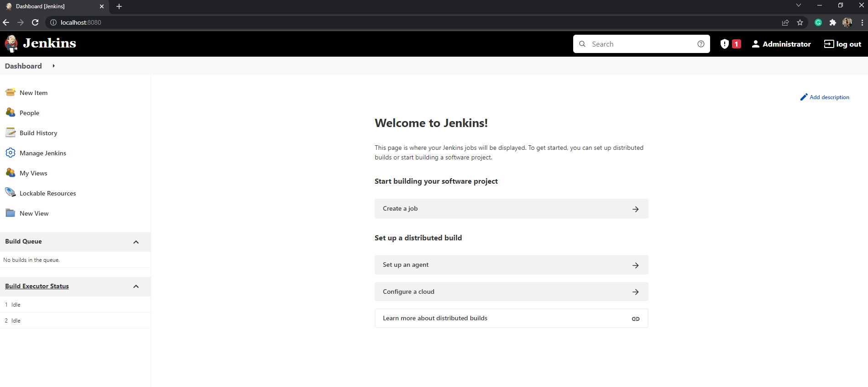Click the arrow on Create a job

click(636, 209)
